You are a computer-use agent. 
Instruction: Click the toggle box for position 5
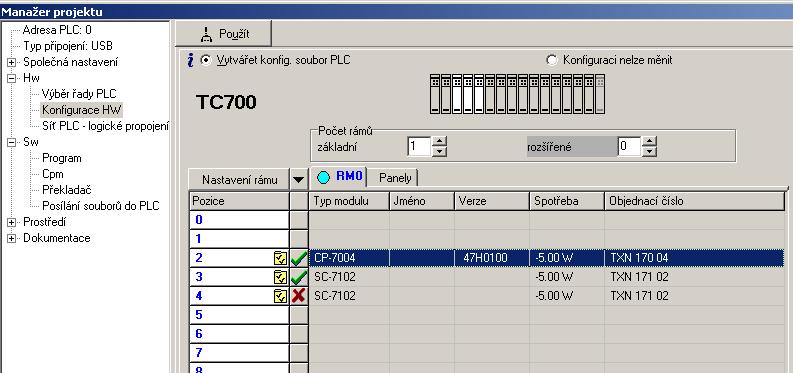[299, 315]
